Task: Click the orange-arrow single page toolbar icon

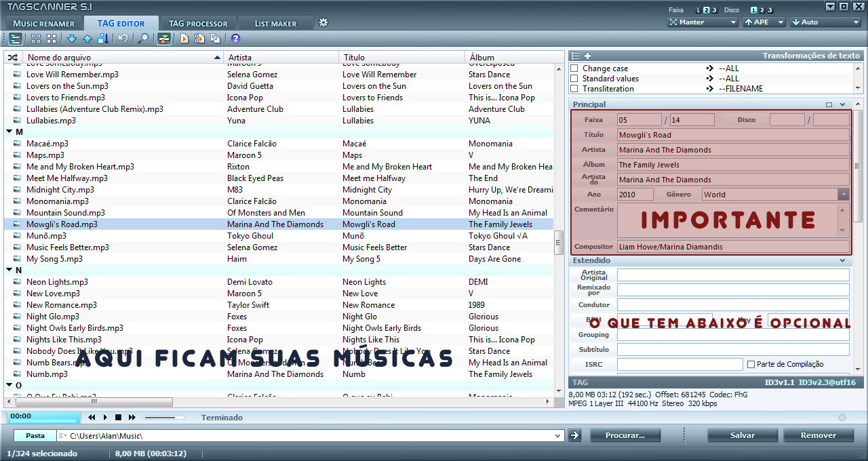Action: point(184,39)
